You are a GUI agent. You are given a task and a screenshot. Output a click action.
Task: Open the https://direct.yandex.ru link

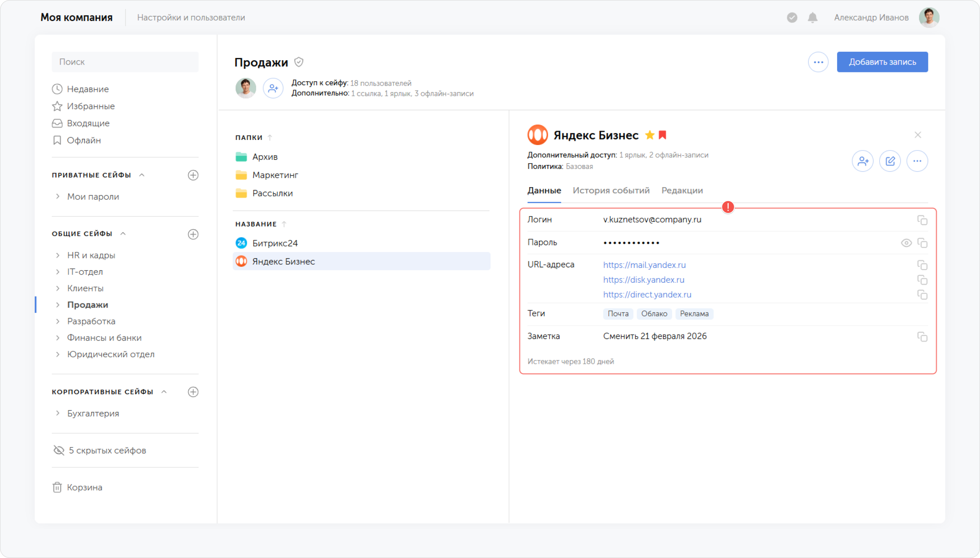(647, 295)
